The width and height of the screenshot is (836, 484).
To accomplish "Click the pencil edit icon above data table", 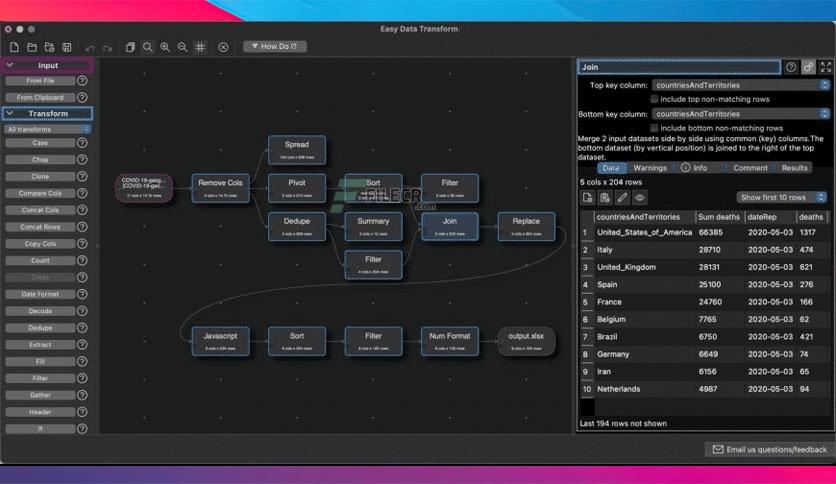I will [622, 198].
